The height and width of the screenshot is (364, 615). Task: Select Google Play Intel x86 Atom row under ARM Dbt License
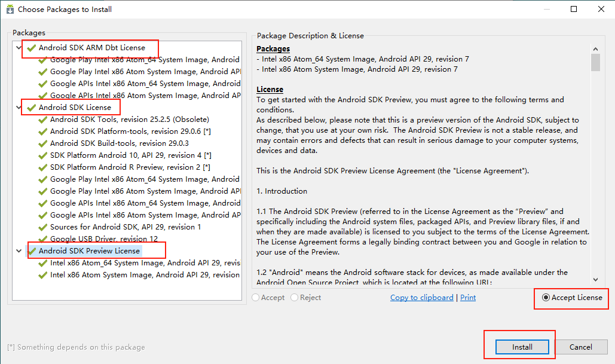[145, 72]
